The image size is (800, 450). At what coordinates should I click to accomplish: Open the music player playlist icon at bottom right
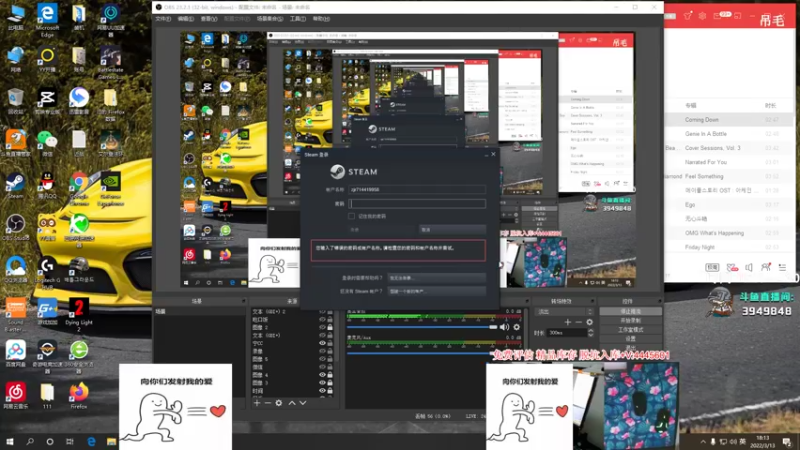click(782, 267)
